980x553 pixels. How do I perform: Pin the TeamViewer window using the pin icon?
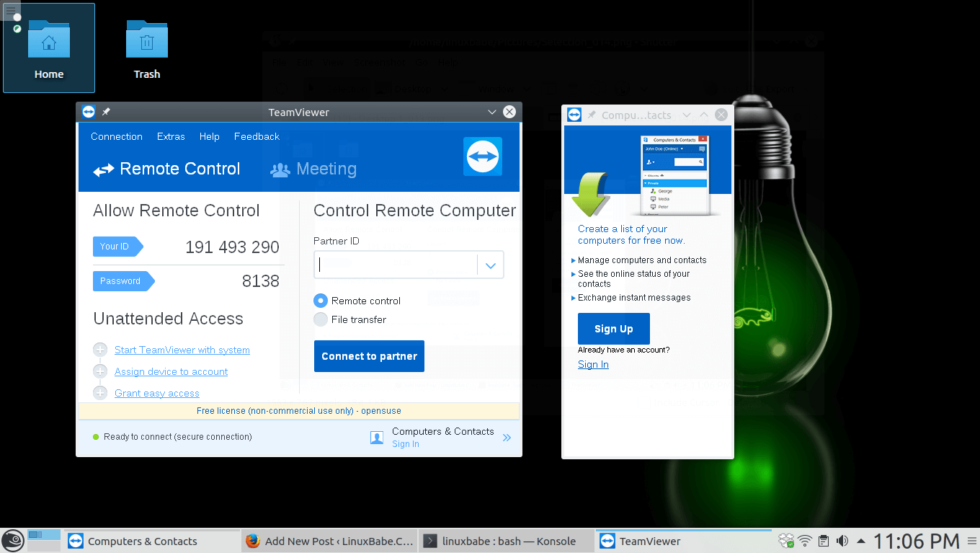pyautogui.click(x=106, y=112)
